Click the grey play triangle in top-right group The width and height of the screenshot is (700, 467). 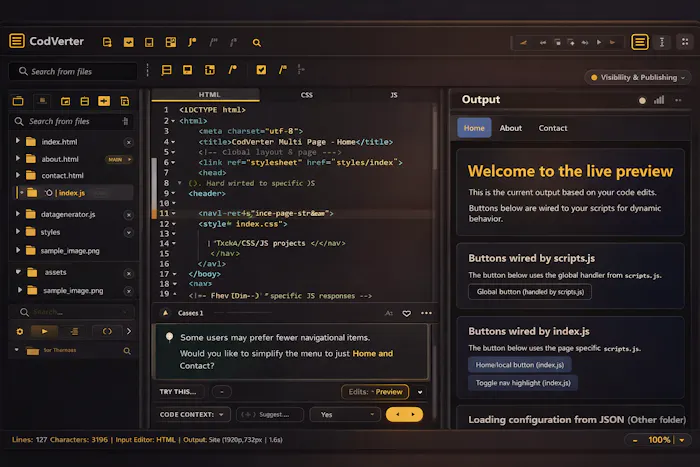[599, 42]
